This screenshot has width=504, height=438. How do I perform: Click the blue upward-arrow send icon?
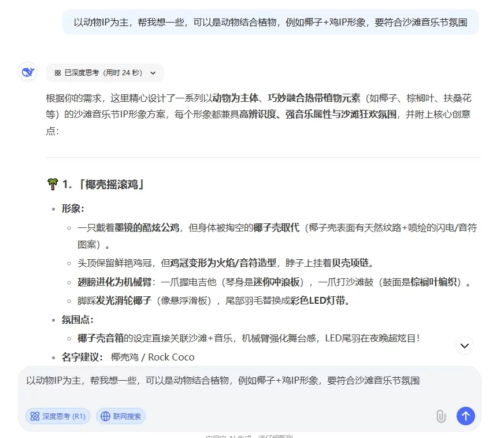(x=466, y=416)
